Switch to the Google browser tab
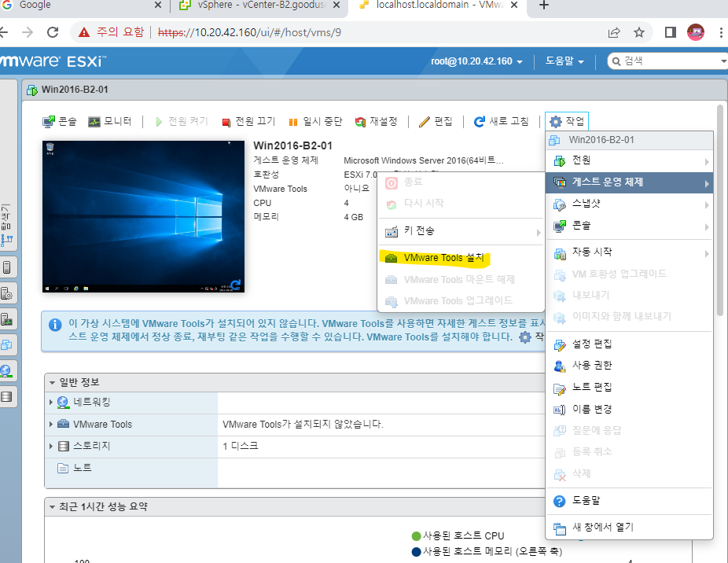This screenshot has height=563, width=728. (x=81, y=6)
